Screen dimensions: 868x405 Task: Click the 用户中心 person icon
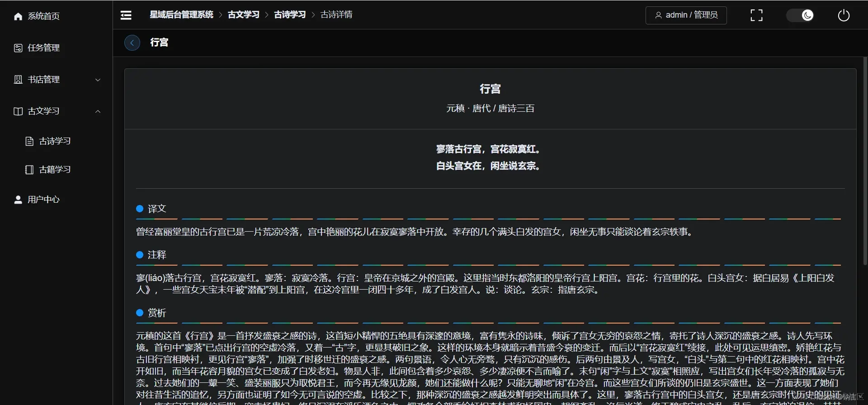(18, 200)
